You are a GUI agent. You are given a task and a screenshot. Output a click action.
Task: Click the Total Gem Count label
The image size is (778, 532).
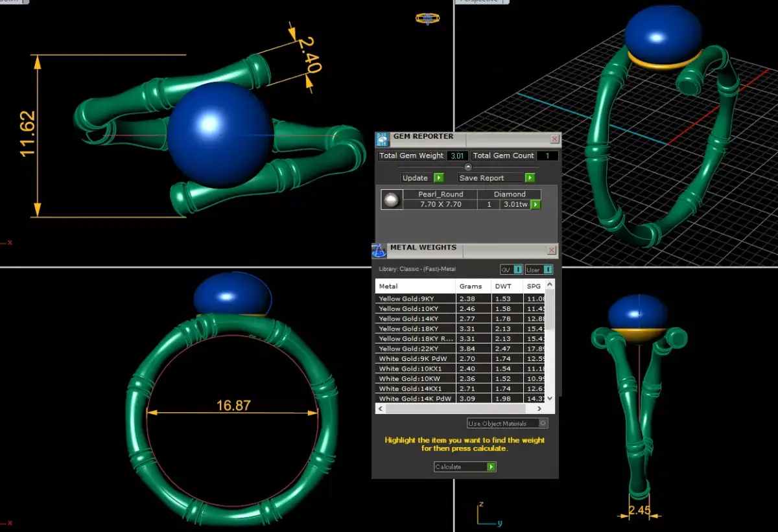pyautogui.click(x=504, y=156)
